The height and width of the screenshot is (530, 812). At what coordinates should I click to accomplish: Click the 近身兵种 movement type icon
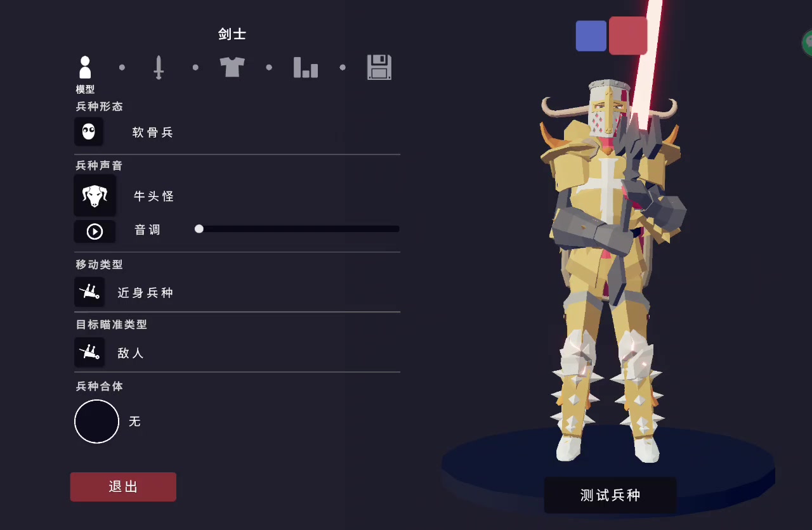pos(89,292)
